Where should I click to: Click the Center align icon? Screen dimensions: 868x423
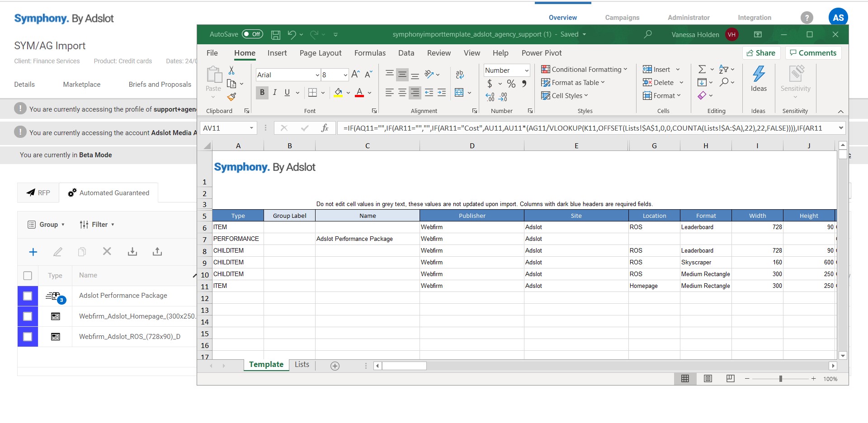point(402,93)
